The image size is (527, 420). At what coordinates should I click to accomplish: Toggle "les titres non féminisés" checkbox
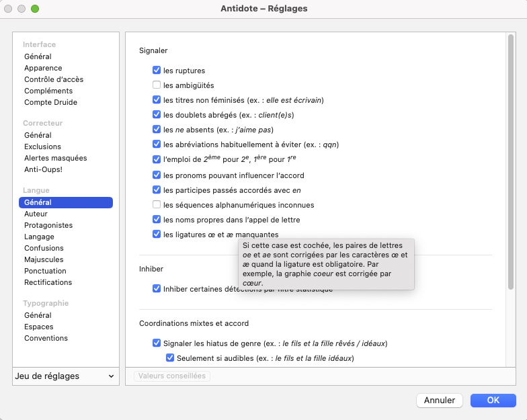pos(157,100)
